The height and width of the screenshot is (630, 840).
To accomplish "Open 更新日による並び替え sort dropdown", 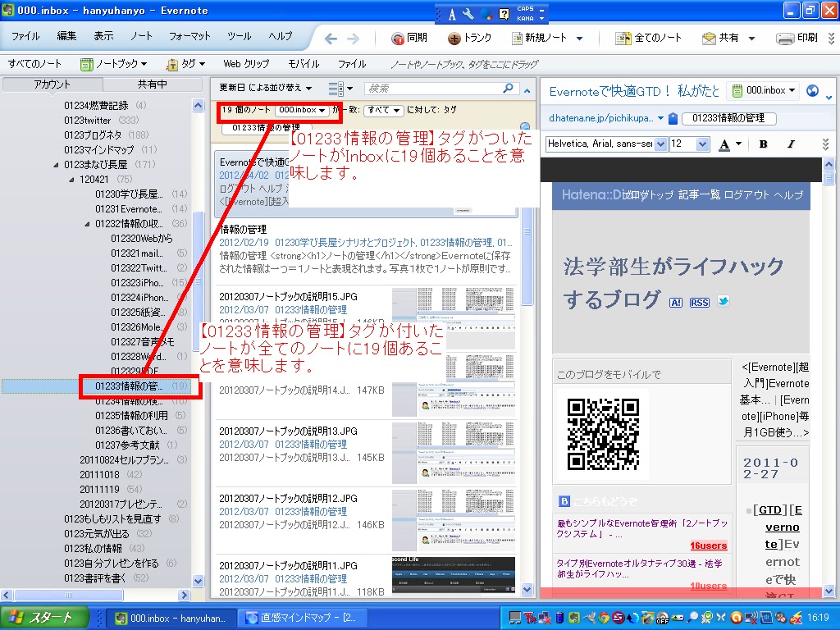I will (x=265, y=88).
